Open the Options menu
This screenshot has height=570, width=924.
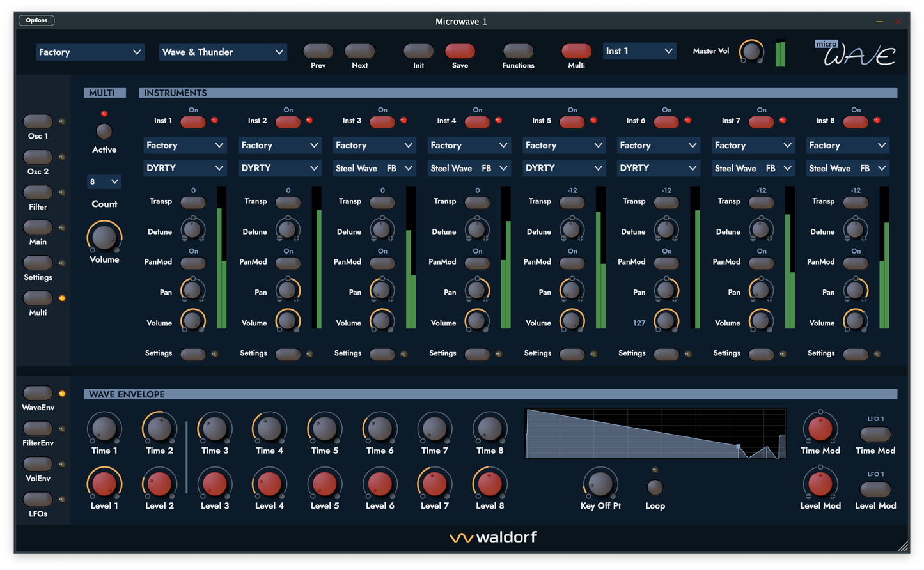click(36, 20)
